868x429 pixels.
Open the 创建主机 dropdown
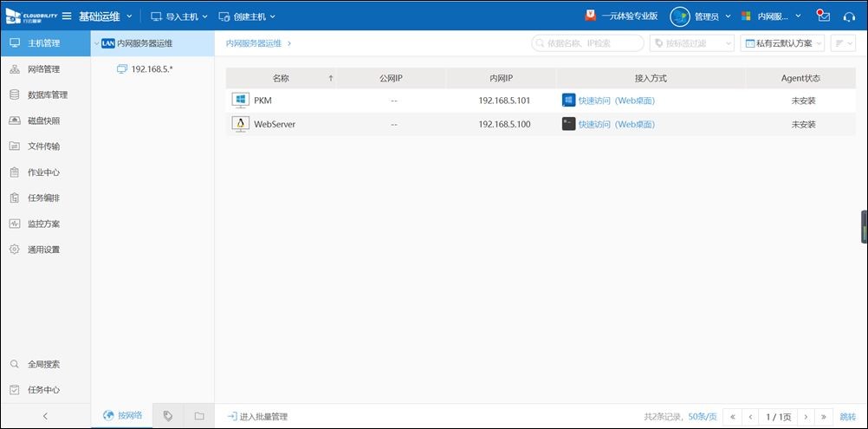(247, 16)
